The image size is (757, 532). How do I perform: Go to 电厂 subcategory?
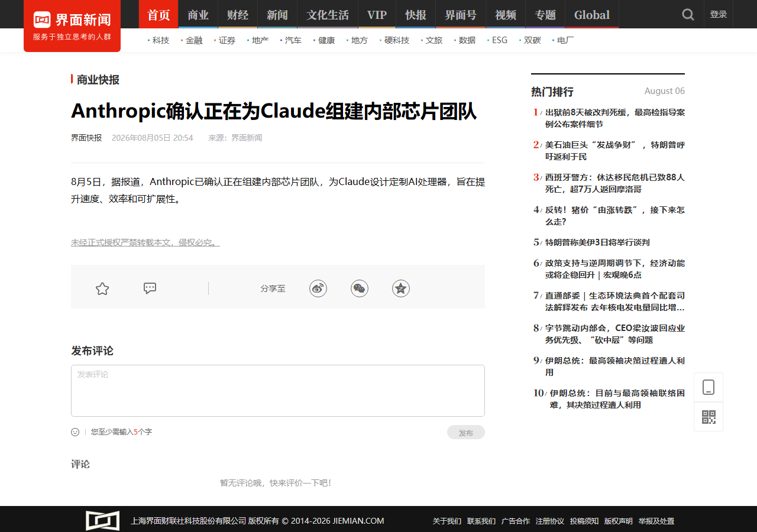pyautogui.click(x=565, y=40)
